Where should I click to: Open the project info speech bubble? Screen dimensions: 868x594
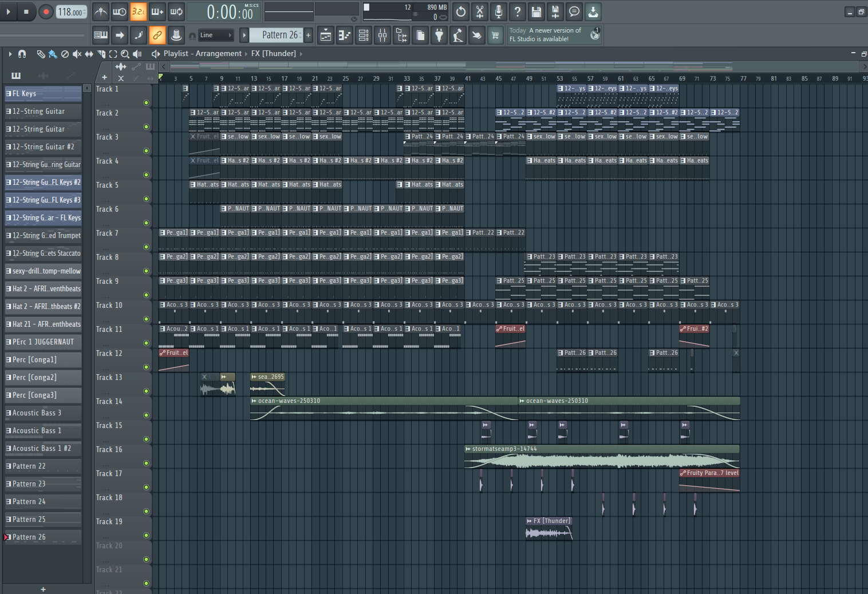click(x=574, y=11)
